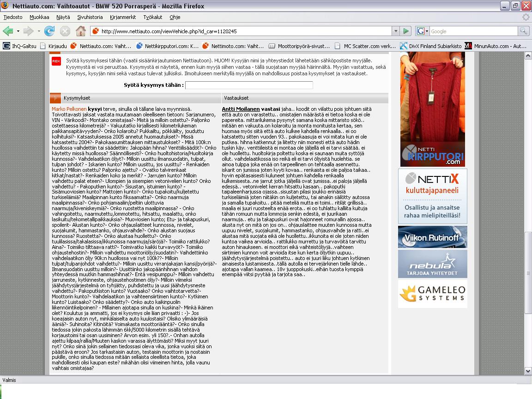Open the Työkalut menu
Image resolution: width=532 pixels, height=399 pixels.
[x=152, y=17]
